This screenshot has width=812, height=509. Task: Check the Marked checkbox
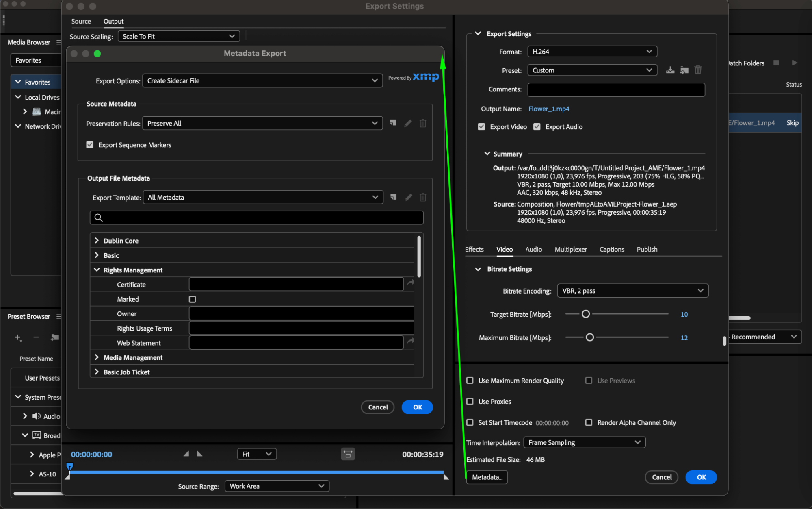point(193,299)
